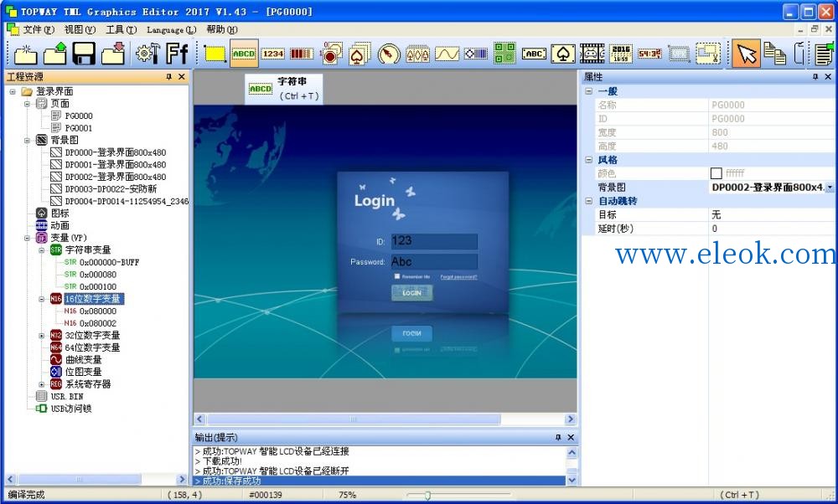Select DP0001-登录界面800x480 background
The image size is (838, 504).
click(116, 165)
